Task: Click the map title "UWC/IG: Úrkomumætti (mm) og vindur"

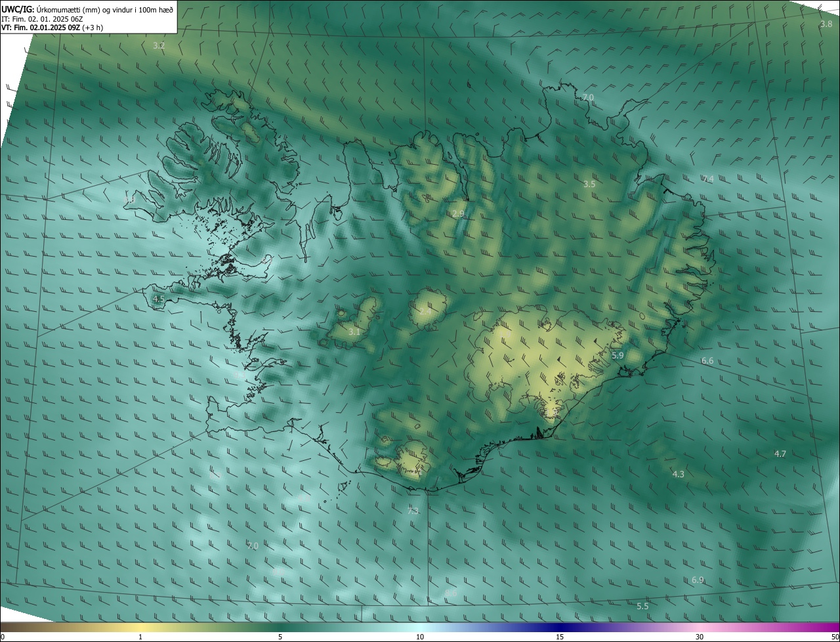Action: (x=87, y=9)
